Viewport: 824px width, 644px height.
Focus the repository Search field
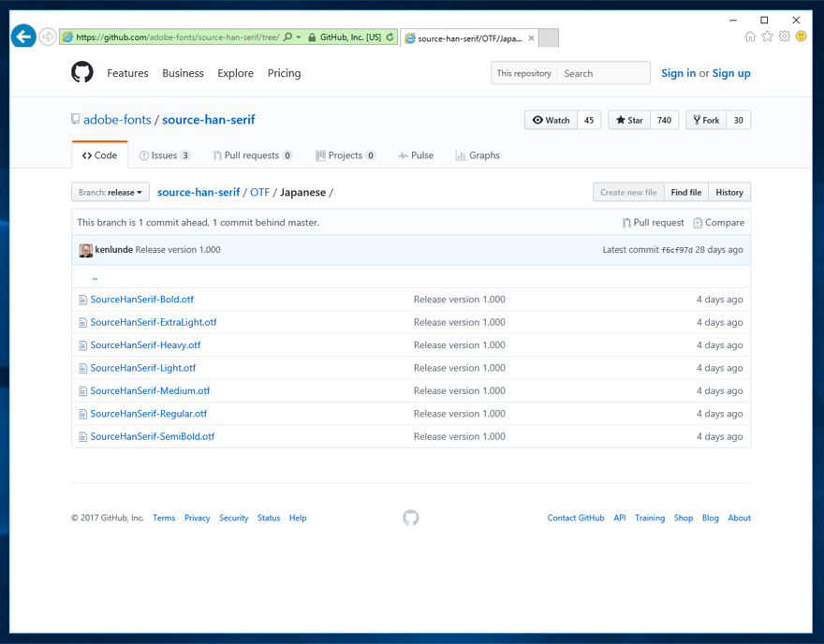(603, 73)
